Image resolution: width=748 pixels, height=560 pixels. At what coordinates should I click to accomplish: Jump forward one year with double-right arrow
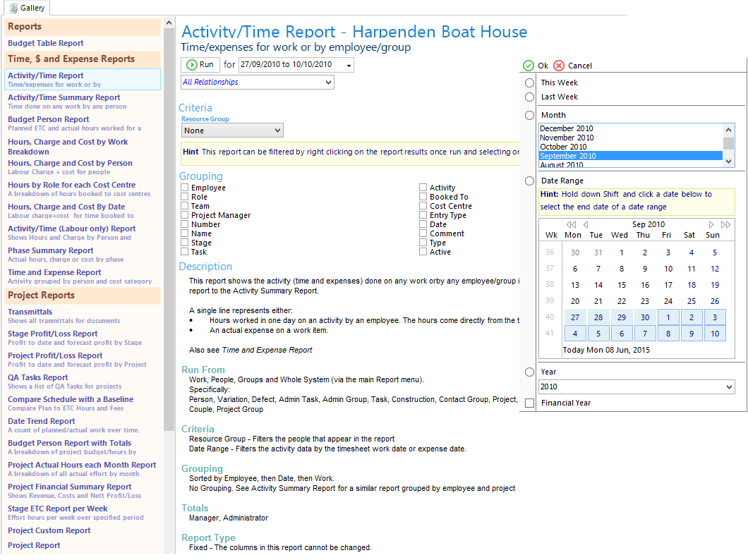[x=725, y=224]
